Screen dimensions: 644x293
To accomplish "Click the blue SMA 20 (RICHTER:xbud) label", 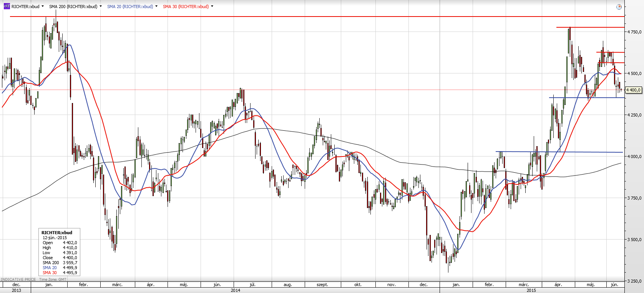I will 130,7.
